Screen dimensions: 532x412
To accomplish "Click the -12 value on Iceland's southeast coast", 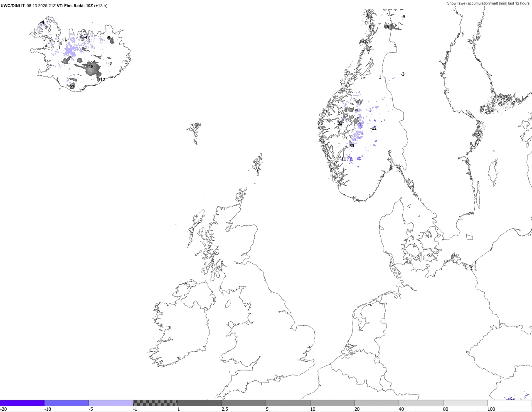I will pyautogui.click(x=102, y=79).
